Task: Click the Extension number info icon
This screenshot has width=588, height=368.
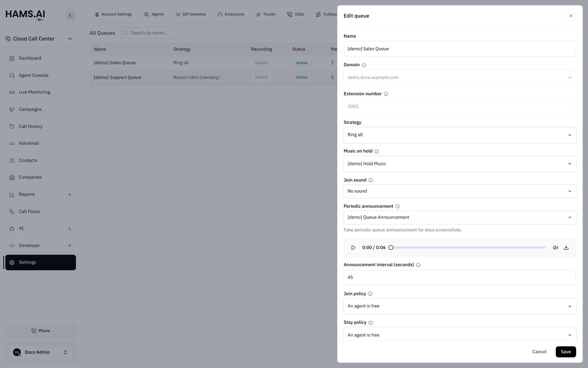Action: (386, 94)
